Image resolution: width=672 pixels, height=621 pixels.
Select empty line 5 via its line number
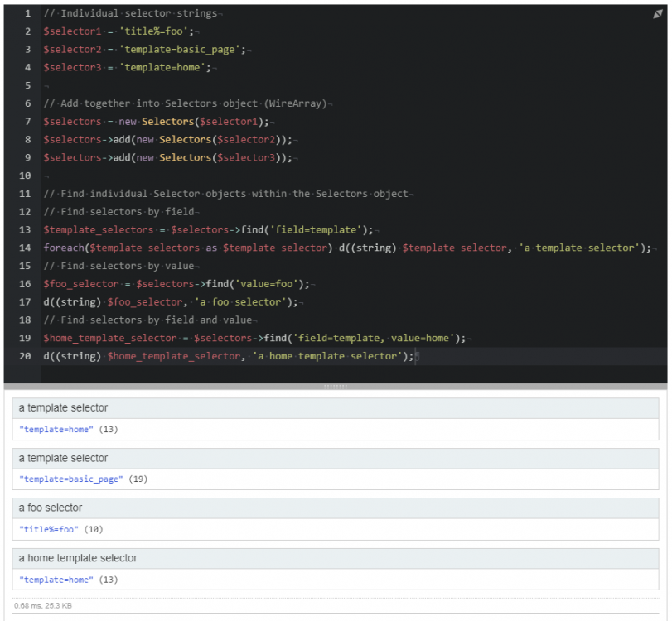pos(28,86)
